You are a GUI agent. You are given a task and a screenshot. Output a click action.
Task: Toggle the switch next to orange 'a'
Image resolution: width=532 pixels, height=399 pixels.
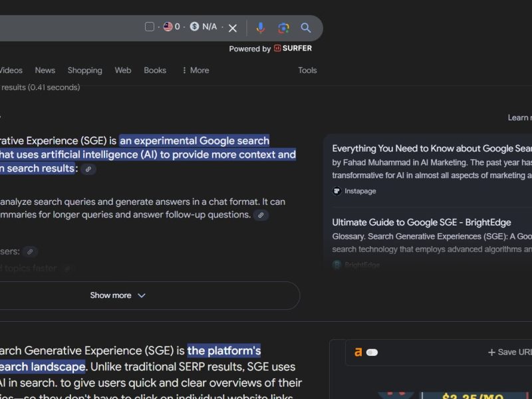click(x=372, y=352)
